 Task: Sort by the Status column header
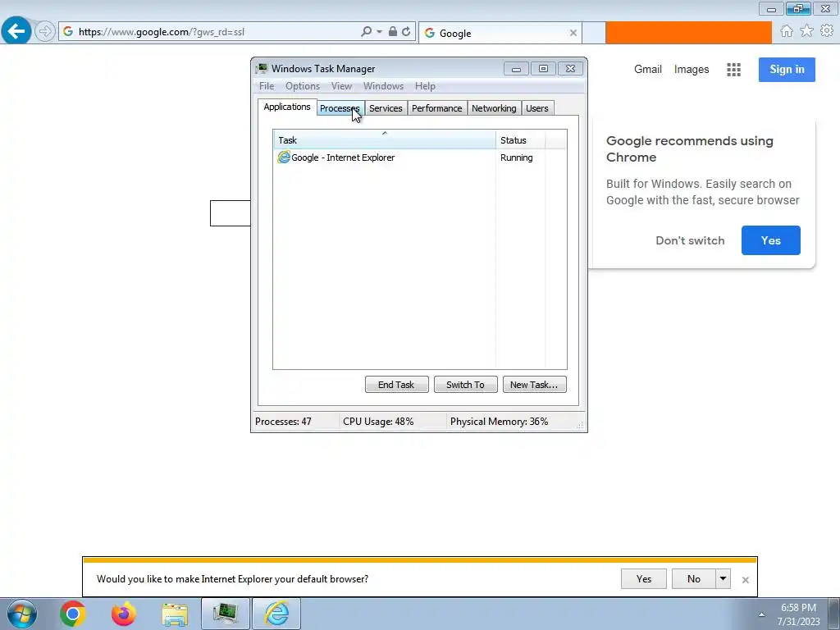[x=520, y=140]
